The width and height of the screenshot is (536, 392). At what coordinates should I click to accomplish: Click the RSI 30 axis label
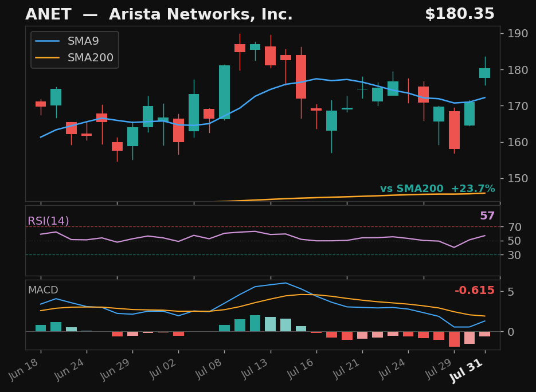(x=514, y=255)
